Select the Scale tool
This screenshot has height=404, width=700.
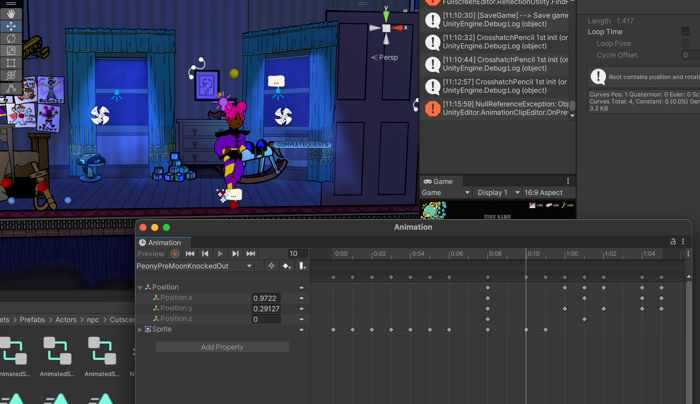(11, 50)
